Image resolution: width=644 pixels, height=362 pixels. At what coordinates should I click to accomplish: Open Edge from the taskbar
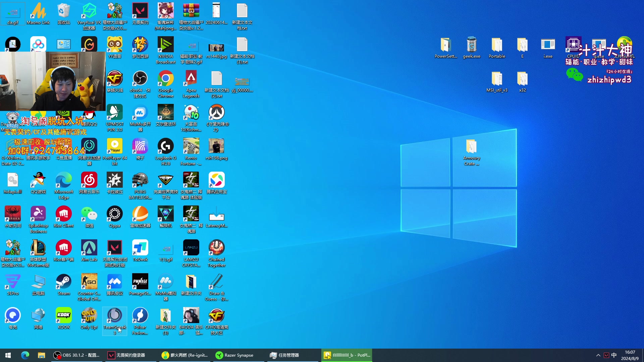click(25, 355)
